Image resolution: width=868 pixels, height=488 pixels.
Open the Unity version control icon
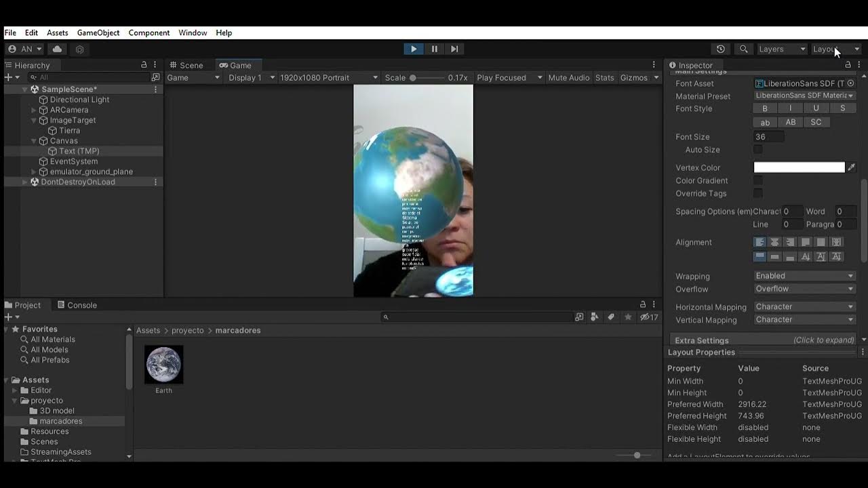(x=79, y=49)
